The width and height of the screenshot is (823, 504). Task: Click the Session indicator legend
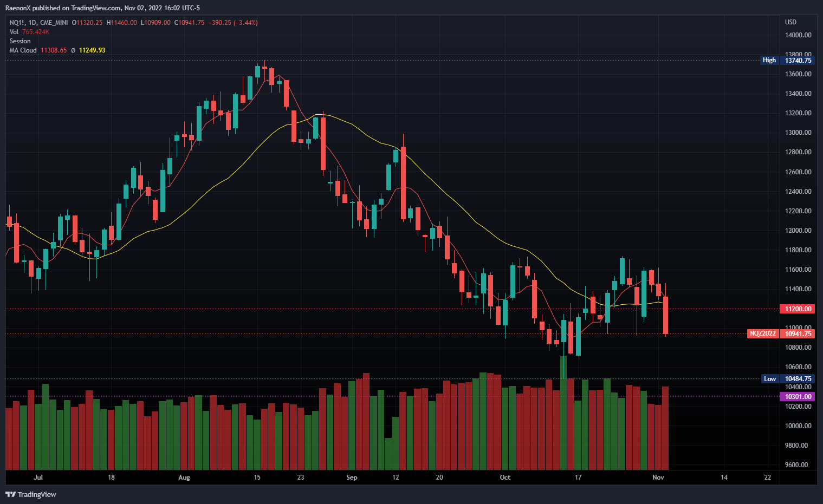tap(20, 41)
